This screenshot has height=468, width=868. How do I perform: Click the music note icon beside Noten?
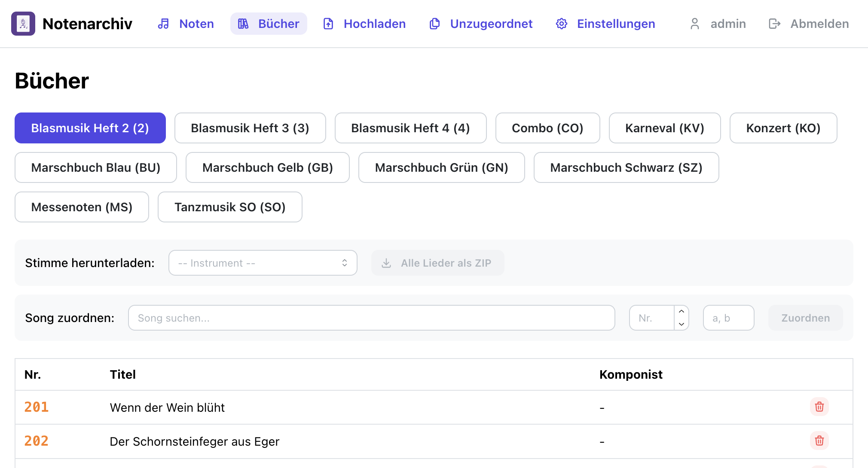pos(163,24)
